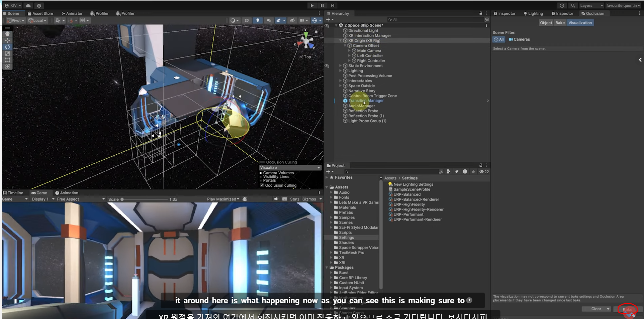Switch to the Animation tab
This screenshot has width=644, height=319.
pyautogui.click(x=67, y=193)
